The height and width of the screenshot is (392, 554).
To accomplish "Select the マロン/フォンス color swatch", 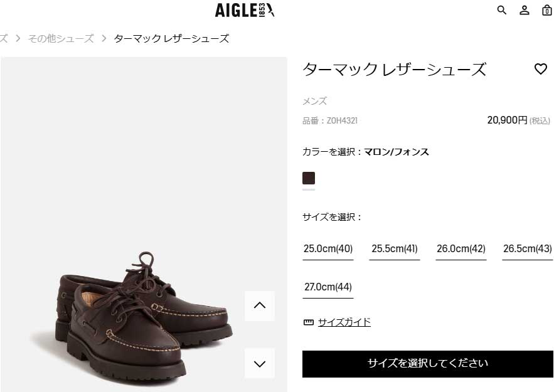I will [x=309, y=178].
